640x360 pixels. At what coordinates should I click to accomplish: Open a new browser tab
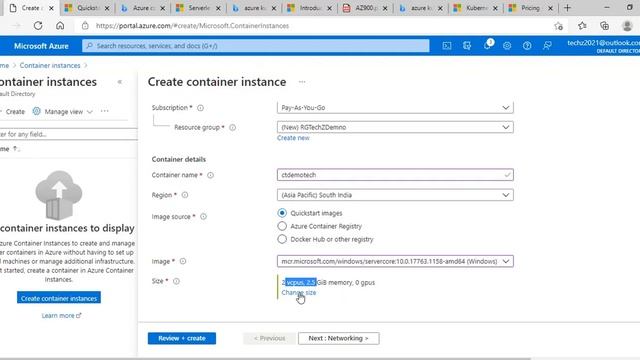(x=567, y=8)
